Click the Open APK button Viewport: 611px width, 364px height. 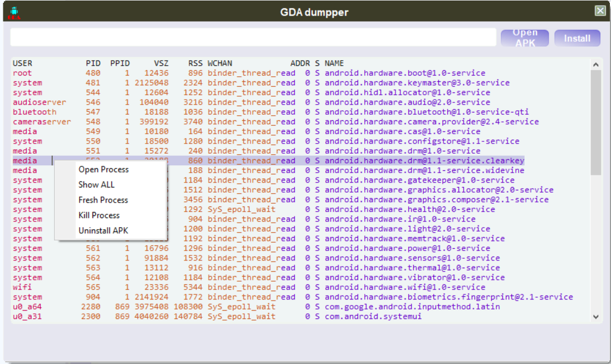pos(525,38)
